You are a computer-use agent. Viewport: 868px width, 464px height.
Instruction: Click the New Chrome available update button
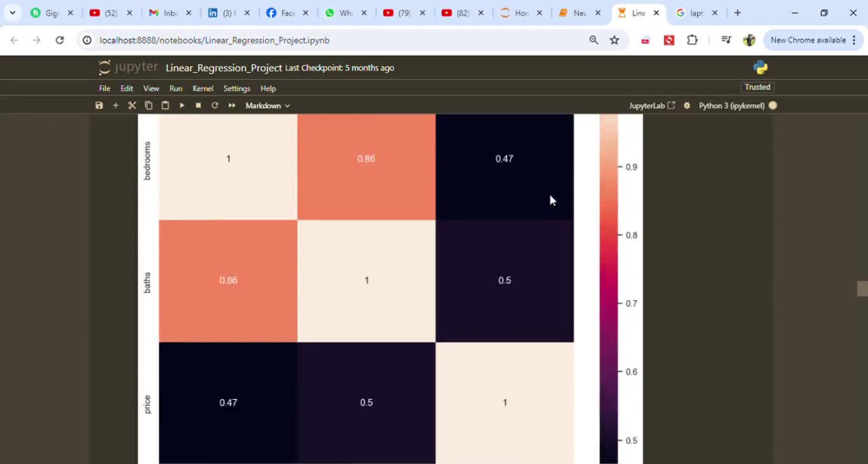(x=808, y=40)
